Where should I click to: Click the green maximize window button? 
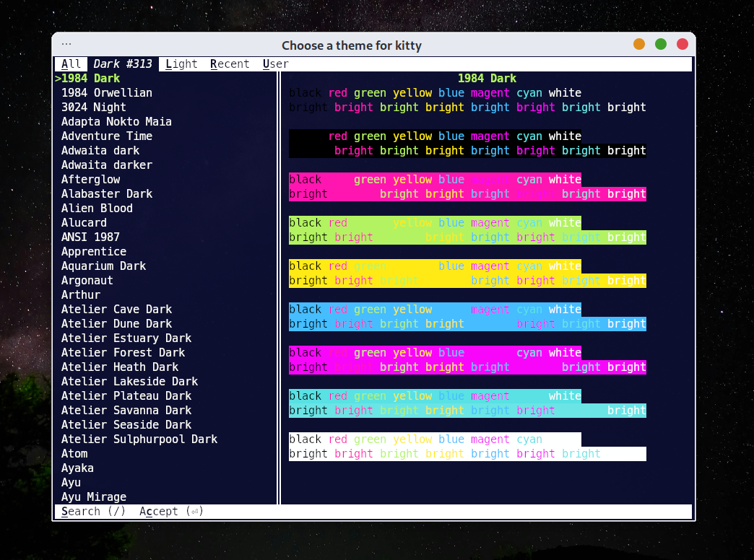(661, 44)
